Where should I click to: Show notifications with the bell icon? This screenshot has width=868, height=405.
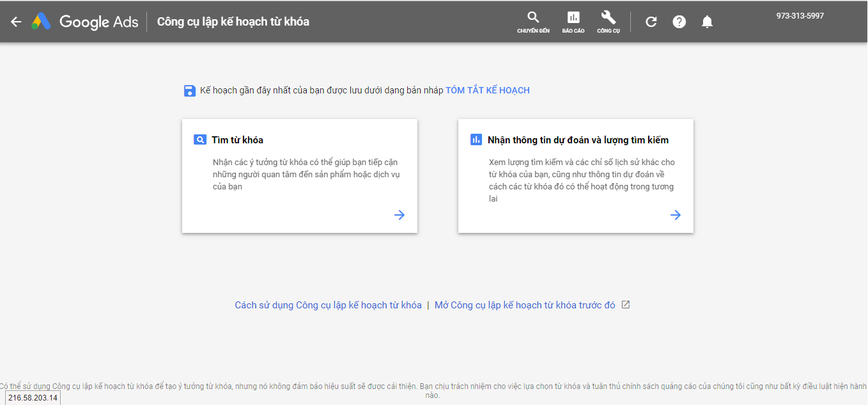(x=706, y=22)
